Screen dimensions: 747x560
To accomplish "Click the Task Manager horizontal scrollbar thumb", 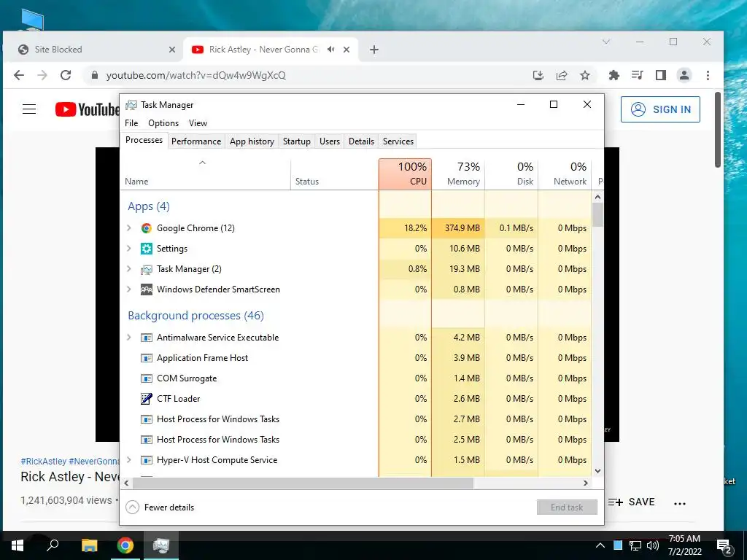I will [x=303, y=483].
